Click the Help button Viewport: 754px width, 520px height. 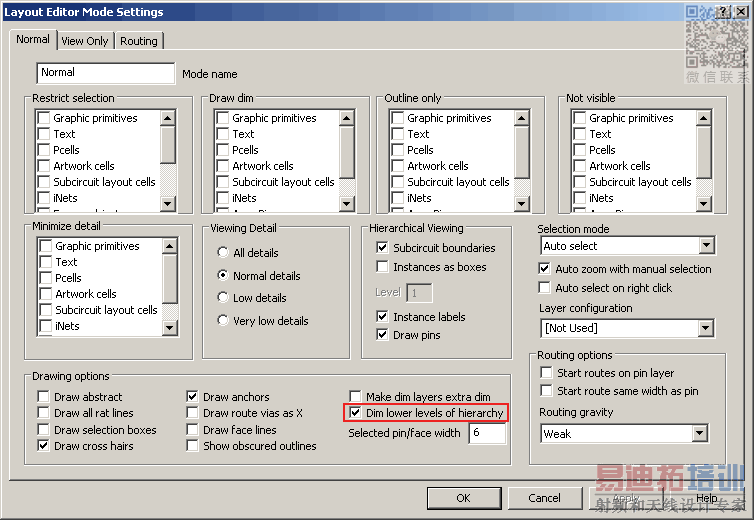click(706, 498)
